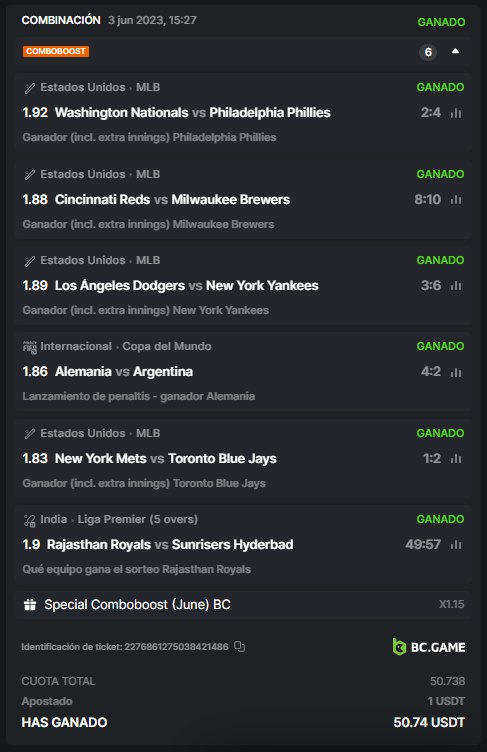The image size is (487, 752).
Task: Open Los Ángeles Dodgers vs New York Yankees match
Action: point(187,286)
